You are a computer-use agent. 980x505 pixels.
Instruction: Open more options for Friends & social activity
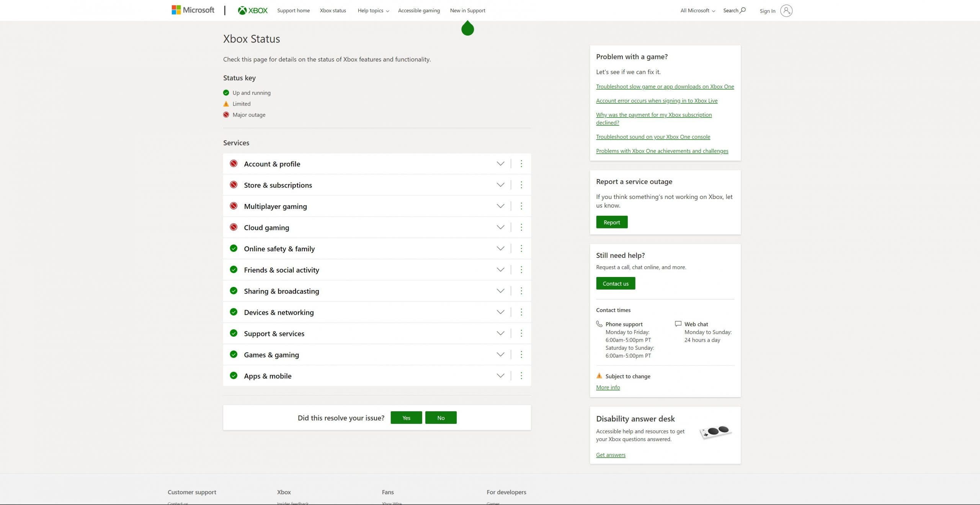click(x=521, y=270)
